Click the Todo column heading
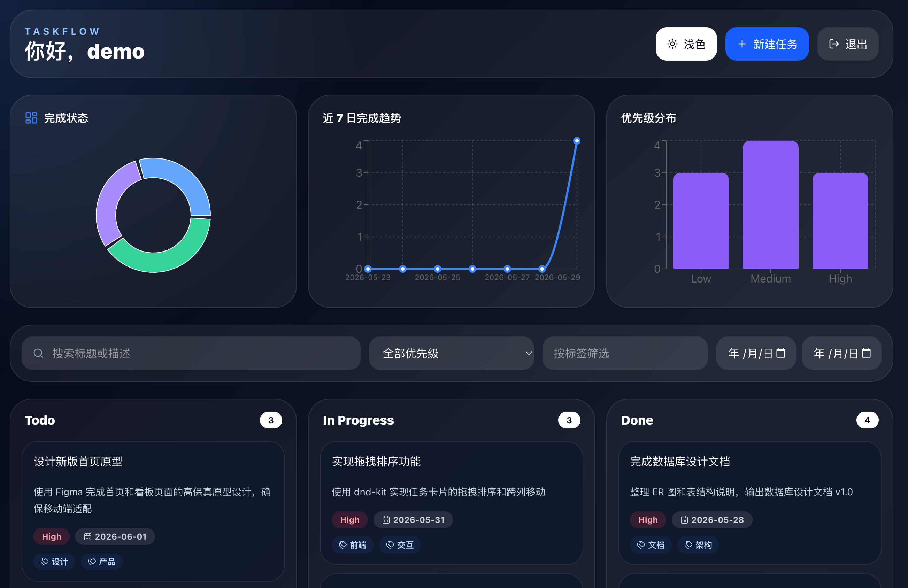 (x=40, y=420)
